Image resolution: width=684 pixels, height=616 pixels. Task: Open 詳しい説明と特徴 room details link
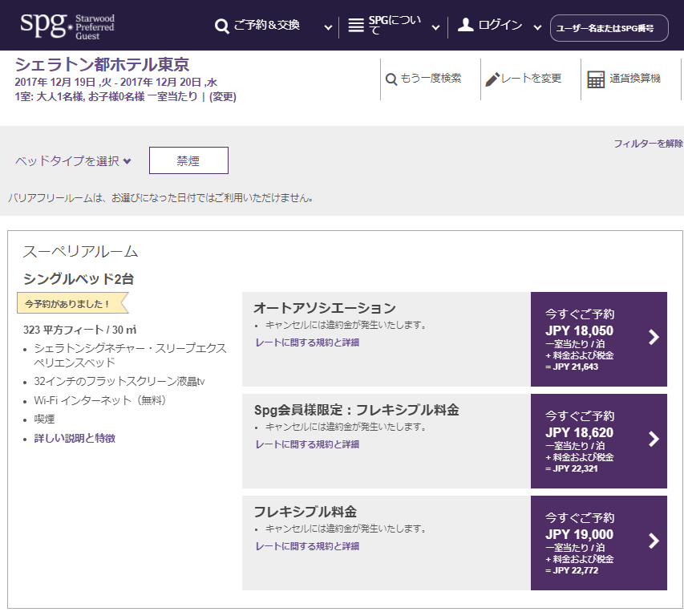(75, 438)
